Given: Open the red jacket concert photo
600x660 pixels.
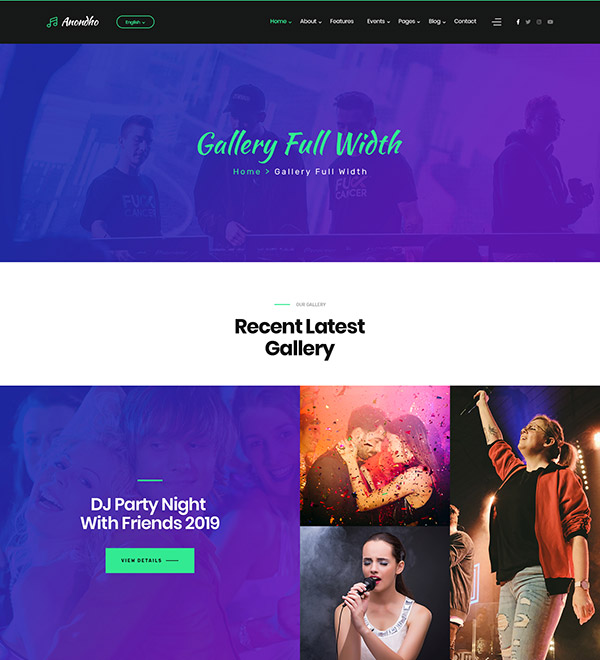Looking at the screenshot, I should click(525, 523).
